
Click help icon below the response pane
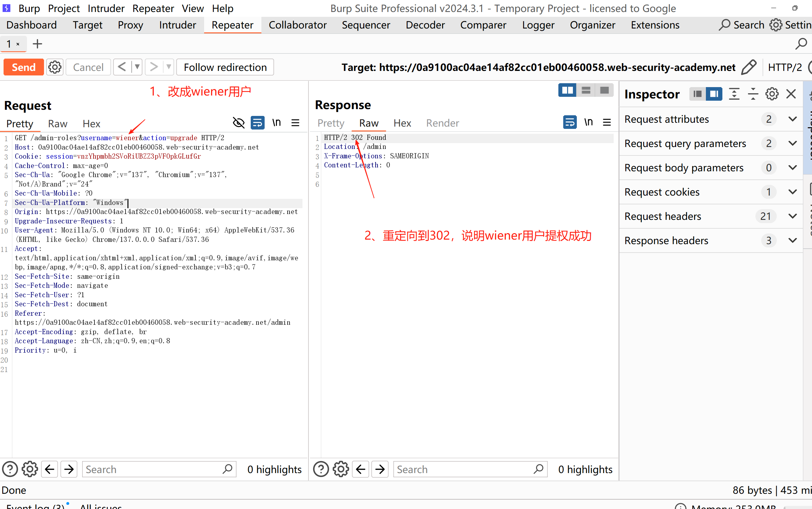coord(321,469)
